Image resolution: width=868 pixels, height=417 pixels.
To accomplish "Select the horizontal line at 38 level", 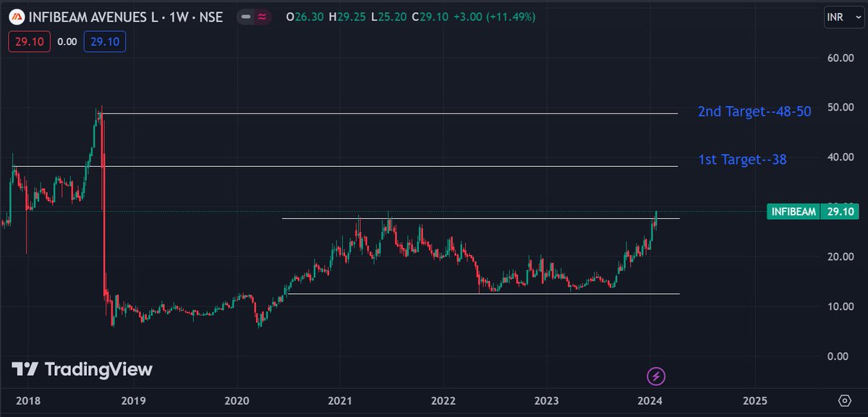I will (x=346, y=166).
